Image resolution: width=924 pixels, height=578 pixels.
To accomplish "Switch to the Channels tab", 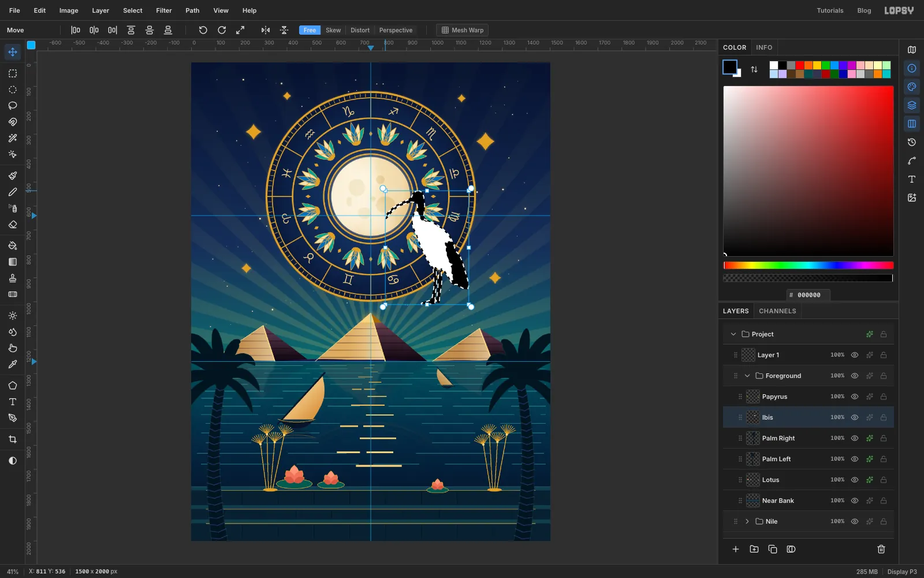I will 777,311.
